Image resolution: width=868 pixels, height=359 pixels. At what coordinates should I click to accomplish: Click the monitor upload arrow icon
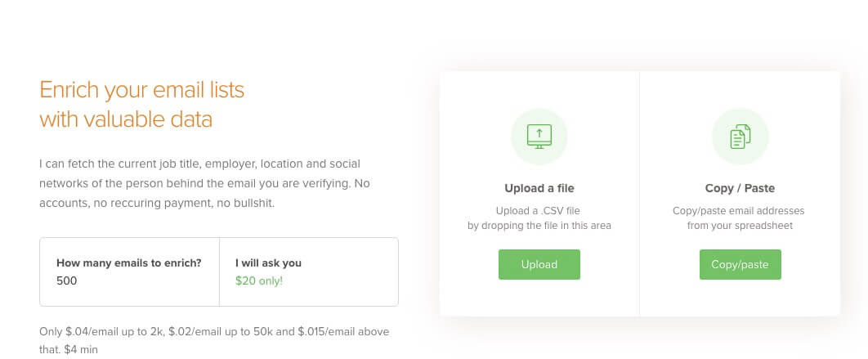coord(539,137)
